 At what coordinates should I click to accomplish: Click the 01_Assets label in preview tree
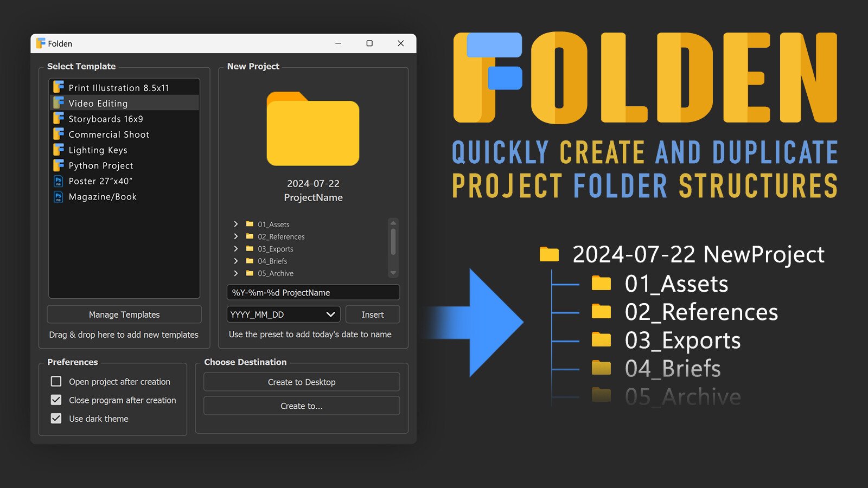(273, 224)
